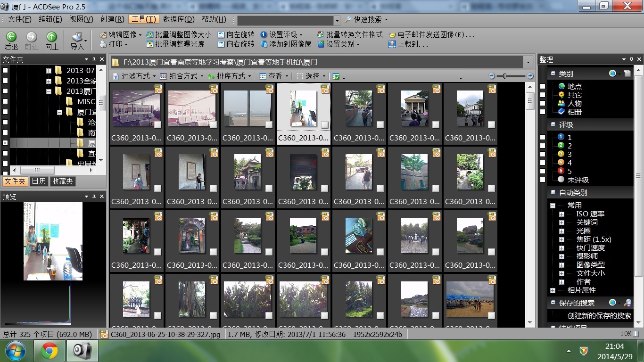This screenshot has width=644, height=362.
Task: Check the rating 3 checkbox
Action: (543, 154)
